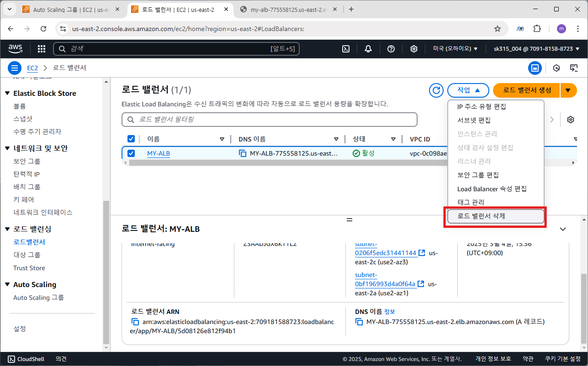Refresh the load balancer list

pos(436,90)
